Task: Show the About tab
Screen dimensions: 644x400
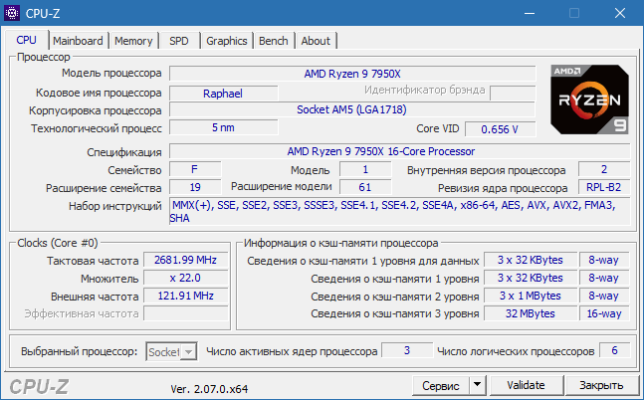Action: pyautogui.click(x=316, y=41)
